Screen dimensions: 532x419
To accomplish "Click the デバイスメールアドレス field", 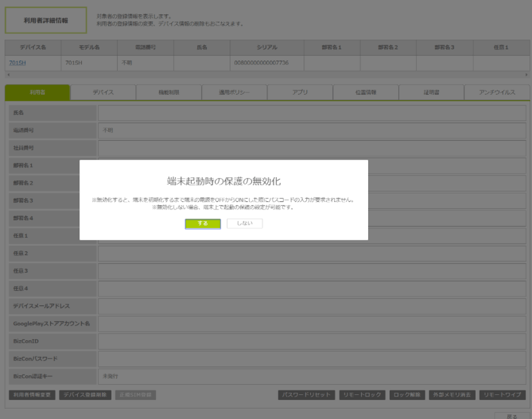I will click(312, 306).
